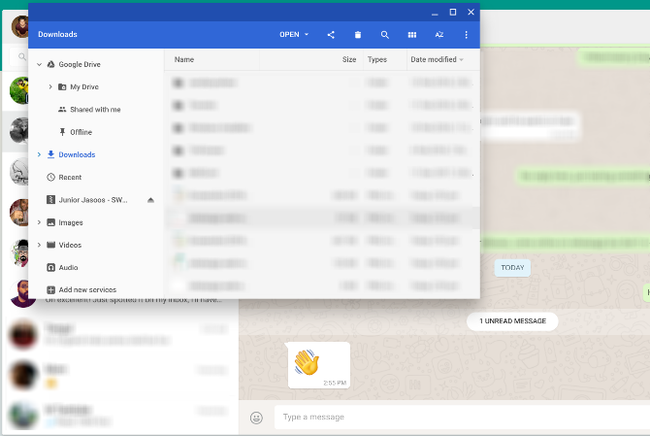650x436 pixels.
Task: Expand the Videos folder
Action: click(x=39, y=245)
